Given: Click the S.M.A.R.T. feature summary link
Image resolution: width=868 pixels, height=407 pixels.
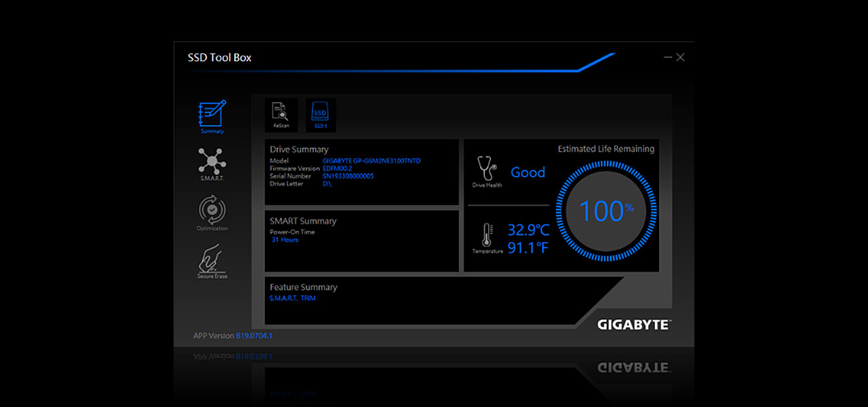Looking at the screenshot, I should pyautogui.click(x=284, y=298).
